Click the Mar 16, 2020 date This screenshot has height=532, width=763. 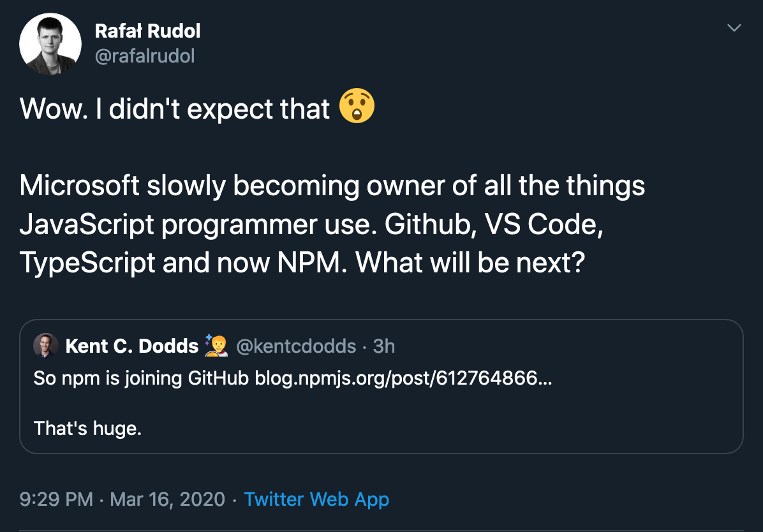coord(167,499)
